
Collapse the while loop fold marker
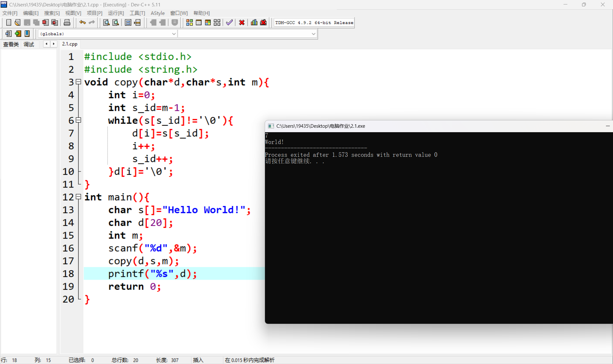pos(79,120)
